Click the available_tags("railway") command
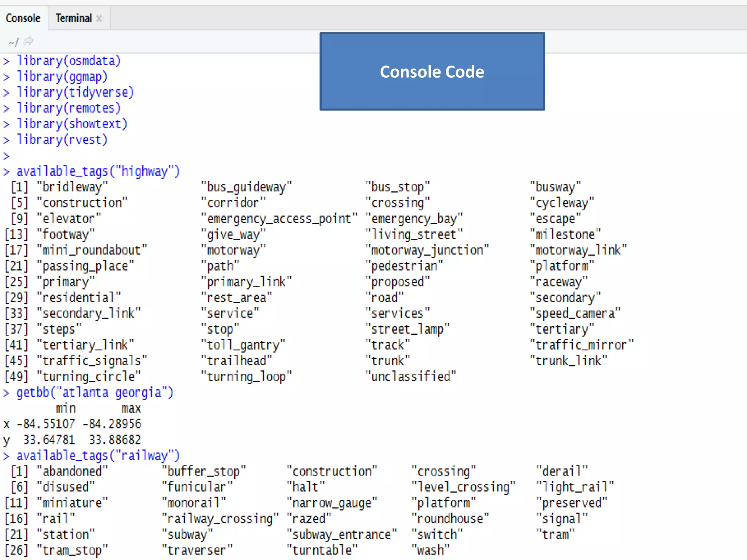This screenshot has width=747, height=560. 98,456
